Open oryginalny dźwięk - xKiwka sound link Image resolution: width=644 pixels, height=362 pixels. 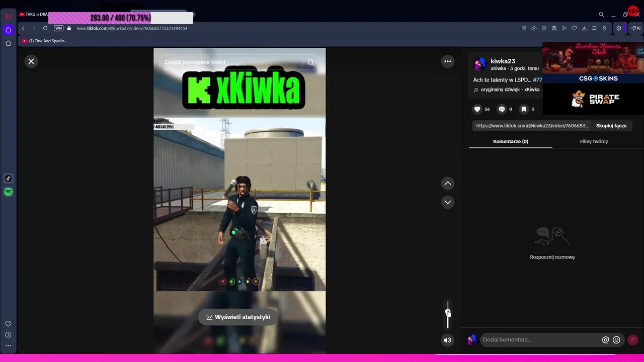tap(507, 89)
